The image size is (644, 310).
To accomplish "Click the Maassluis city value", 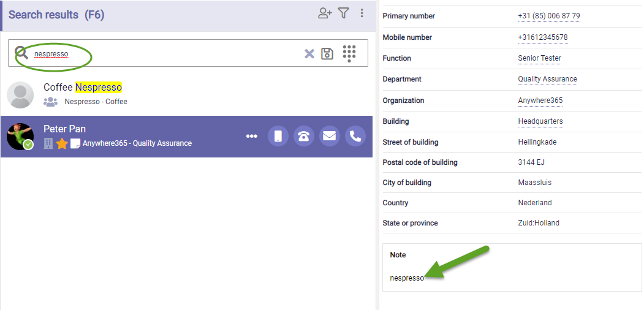I will 535,183.
